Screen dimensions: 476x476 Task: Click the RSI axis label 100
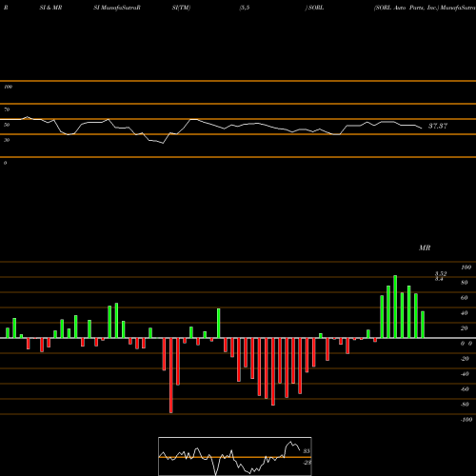point(8,87)
